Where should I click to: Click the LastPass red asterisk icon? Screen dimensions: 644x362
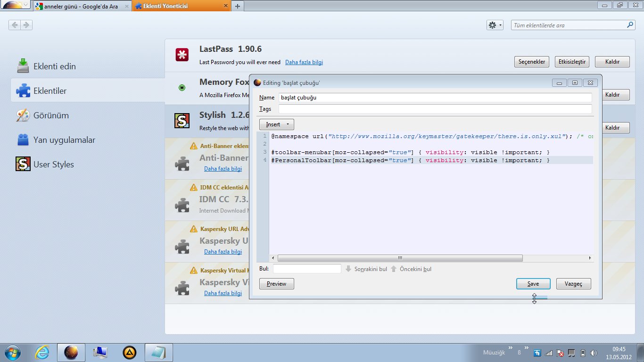182,55
